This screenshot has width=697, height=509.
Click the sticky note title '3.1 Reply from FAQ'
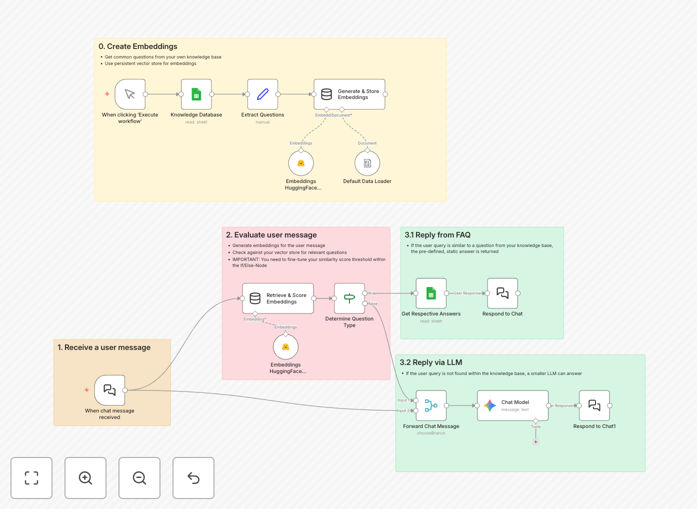point(437,235)
